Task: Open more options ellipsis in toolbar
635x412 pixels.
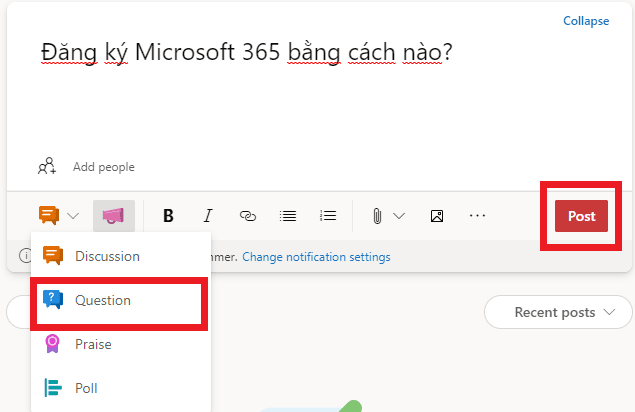Action: point(477,216)
